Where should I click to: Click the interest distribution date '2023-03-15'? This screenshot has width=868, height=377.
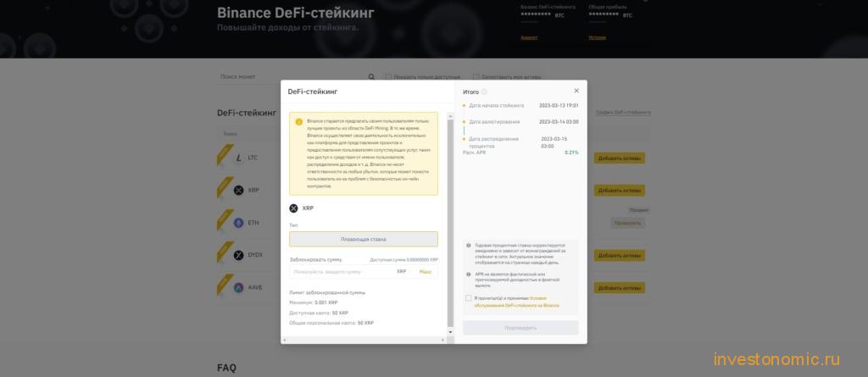(x=554, y=139)
